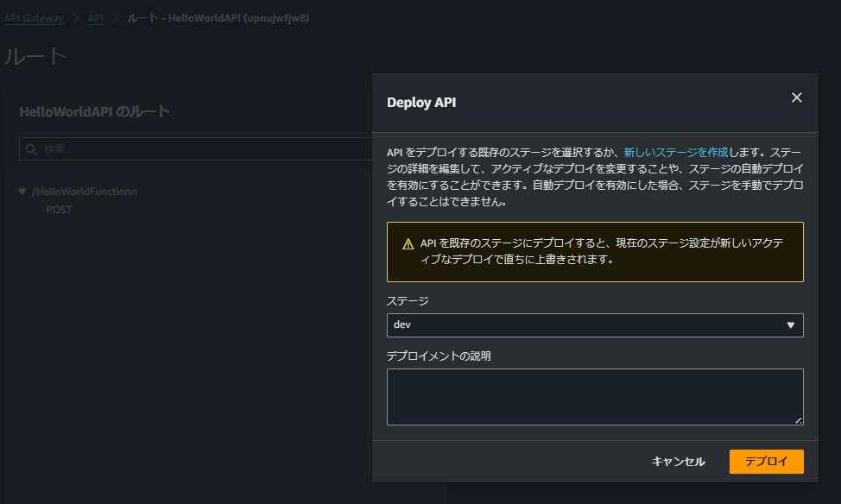The height and width of the screenshot is (504, 841).
Task: Collapse the /HelloWorldFunctionn route tree
Action: click(22, 192)
